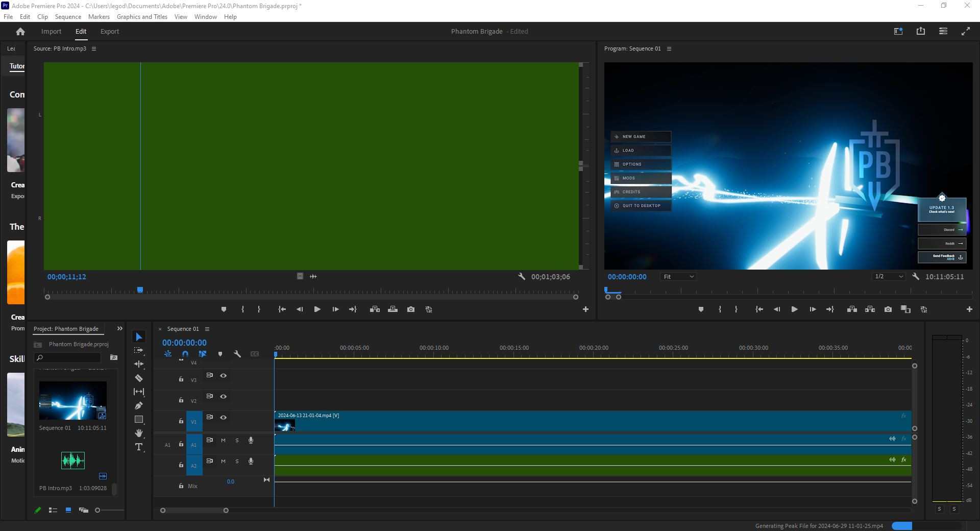This screenshot has width=980, height=531.
Task: Open Quick Export share icon
Action: (x=921, y=31)
